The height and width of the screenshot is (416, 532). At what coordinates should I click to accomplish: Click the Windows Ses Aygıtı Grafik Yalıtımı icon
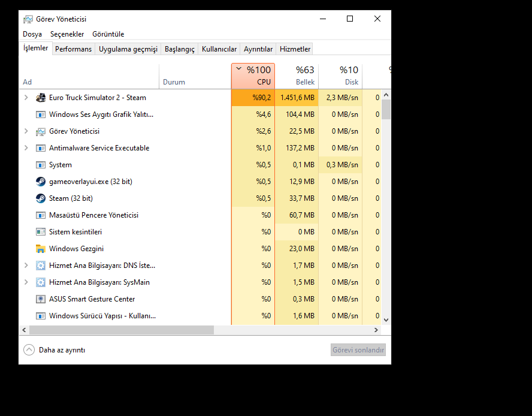click(x=41, y=114)
